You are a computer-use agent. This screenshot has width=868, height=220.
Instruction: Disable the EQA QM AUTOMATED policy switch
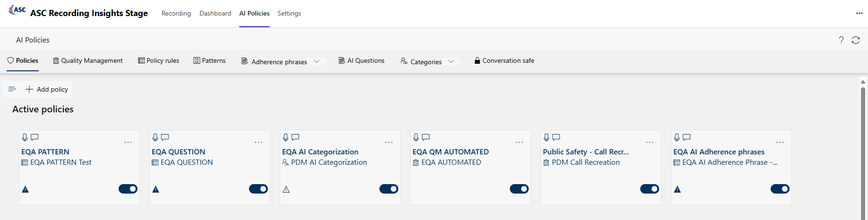[519, 189]
